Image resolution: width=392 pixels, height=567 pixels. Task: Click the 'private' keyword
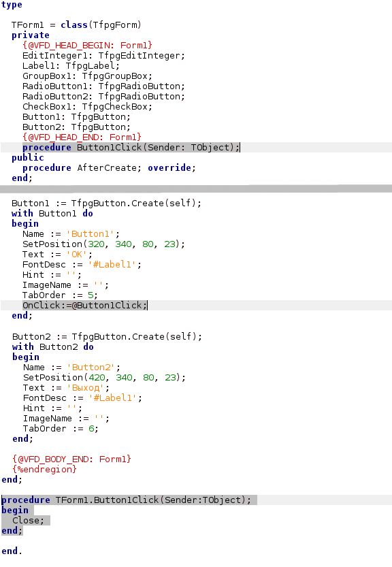click(x=31, y=35)
